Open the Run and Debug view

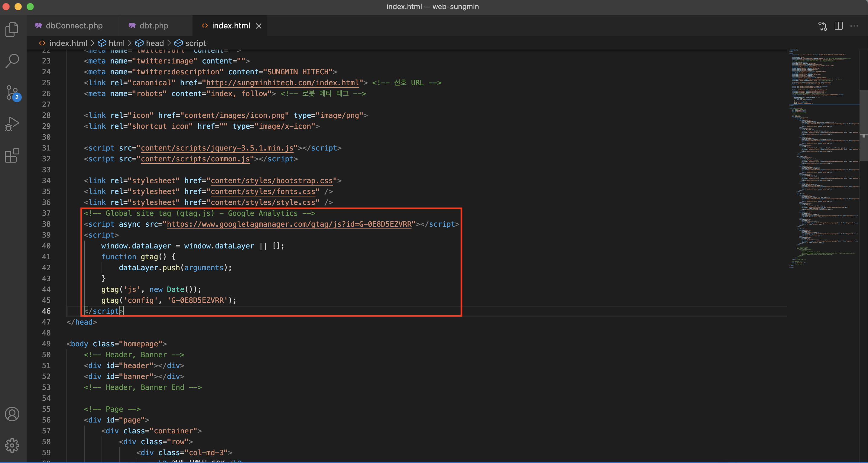tap(12, 124)
